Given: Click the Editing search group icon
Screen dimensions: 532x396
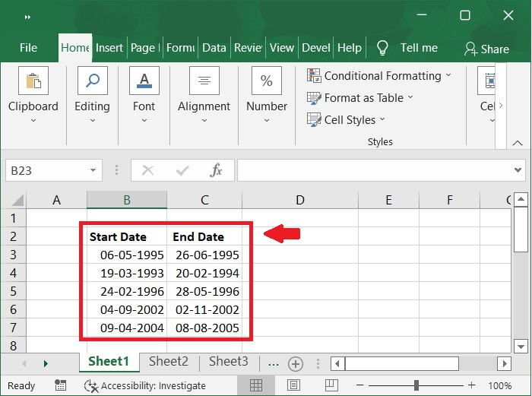Looking at the screenshot, I should click(x=92, y=81).
